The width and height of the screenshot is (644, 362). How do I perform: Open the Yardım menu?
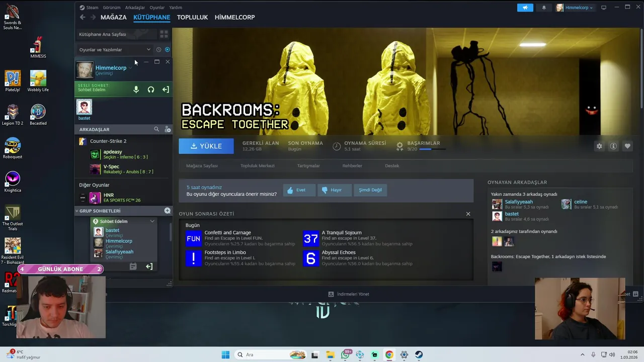pyautogui.click(x=176, y=8)
